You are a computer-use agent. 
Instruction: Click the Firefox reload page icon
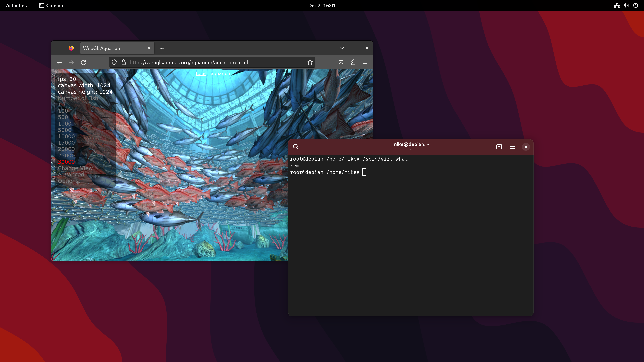pyautogui.click(x=84, y=63)
